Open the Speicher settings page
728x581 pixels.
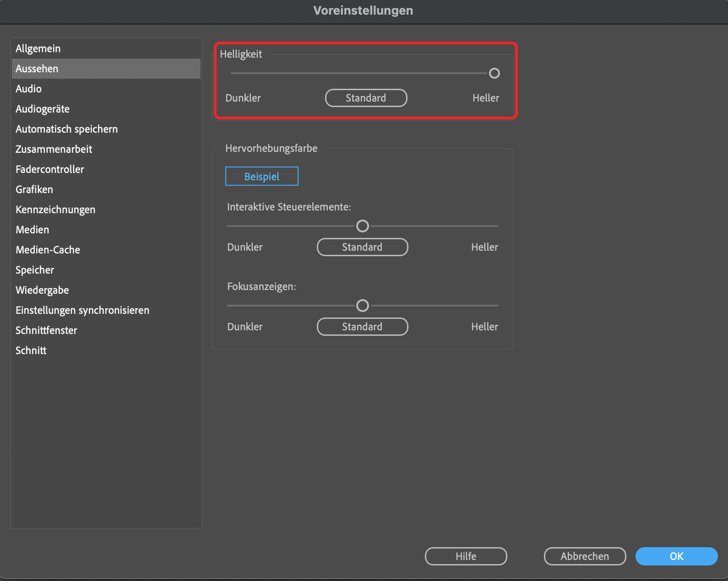(x=35, y=270)
